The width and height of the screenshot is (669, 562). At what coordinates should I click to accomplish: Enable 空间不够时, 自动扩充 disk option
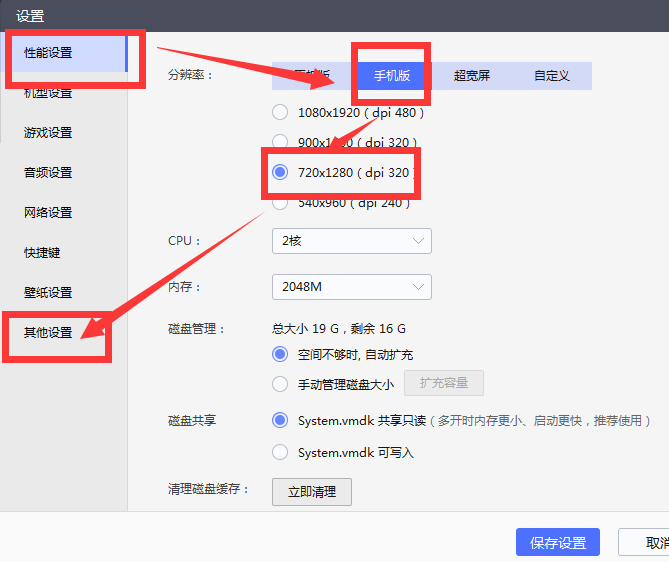point(280,354)
